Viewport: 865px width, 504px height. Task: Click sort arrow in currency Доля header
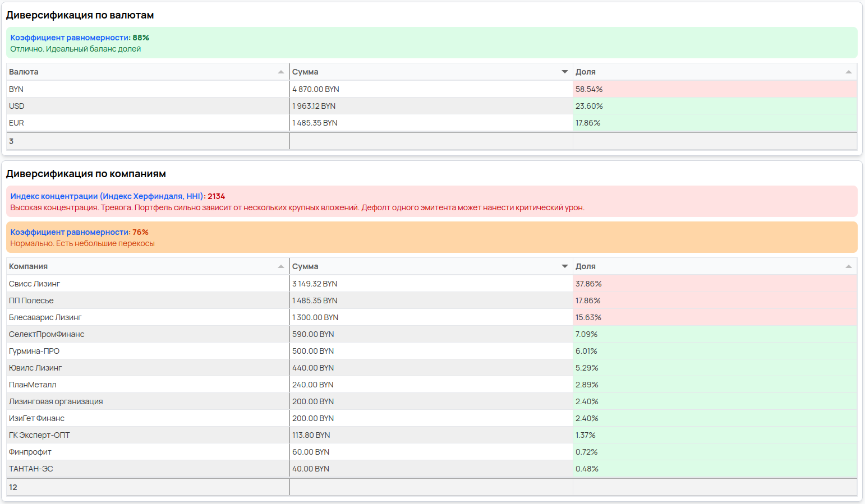(x=848, y=72)
